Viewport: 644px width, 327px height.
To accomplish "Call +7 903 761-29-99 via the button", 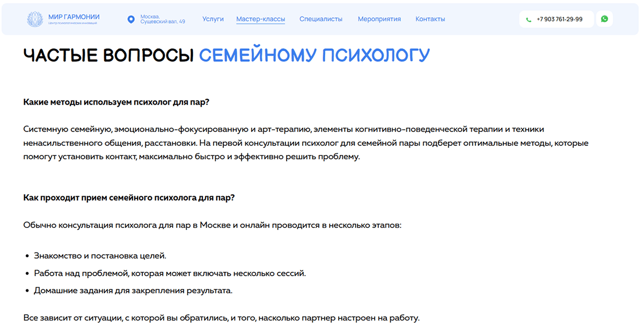I will pyautogui.click(x=557, y=19).
